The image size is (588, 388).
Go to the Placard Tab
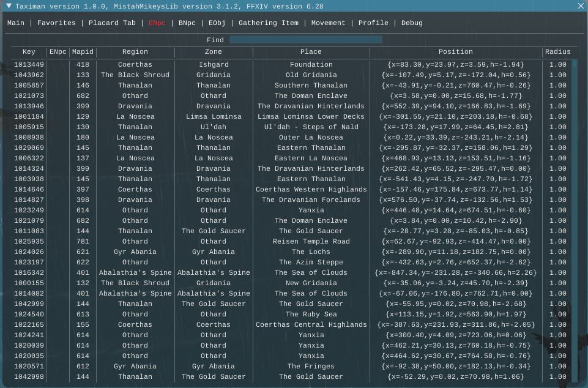click(112, 23)
